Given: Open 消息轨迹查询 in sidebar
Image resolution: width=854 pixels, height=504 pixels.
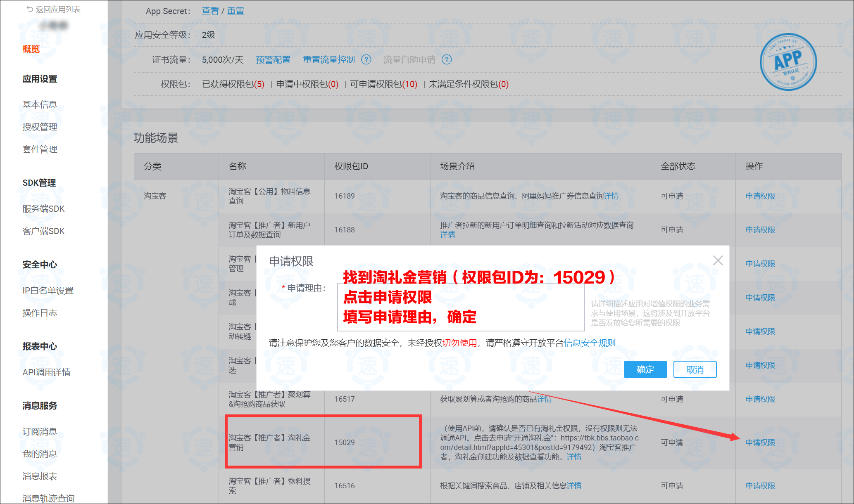Looking at the screenshot, I should pyautogui.click(x=48, y=498).
